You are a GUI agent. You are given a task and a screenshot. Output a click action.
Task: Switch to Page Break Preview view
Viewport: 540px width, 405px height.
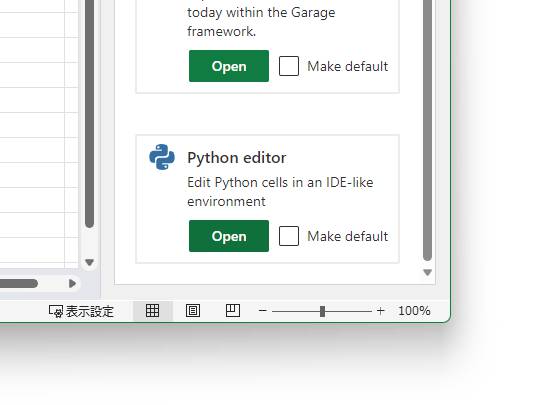pyautogui.click(x=233, y=311)
